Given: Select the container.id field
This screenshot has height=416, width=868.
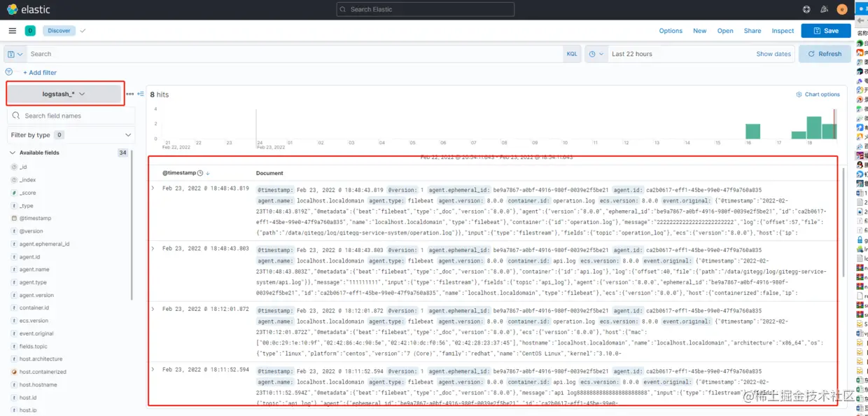Looking at the screenshot, I should point(34,308).
